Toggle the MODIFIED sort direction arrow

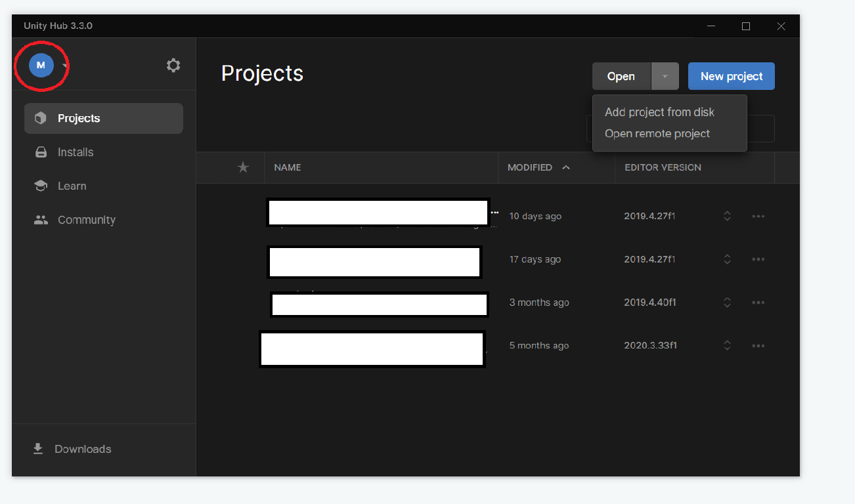click(x=566, y=167)
